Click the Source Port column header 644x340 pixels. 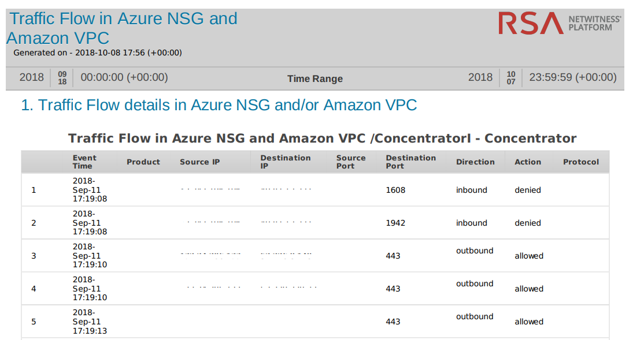point(351,162)
